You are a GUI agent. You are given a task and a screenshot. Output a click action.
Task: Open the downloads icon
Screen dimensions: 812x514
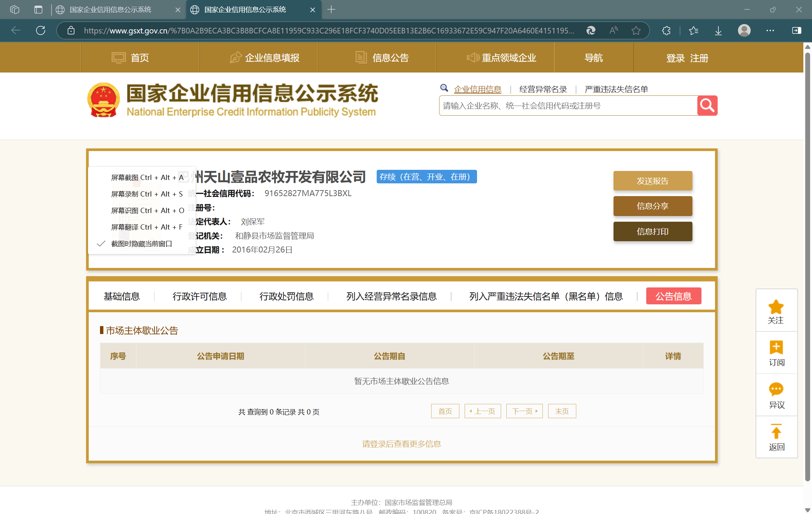tap(718, 30)
